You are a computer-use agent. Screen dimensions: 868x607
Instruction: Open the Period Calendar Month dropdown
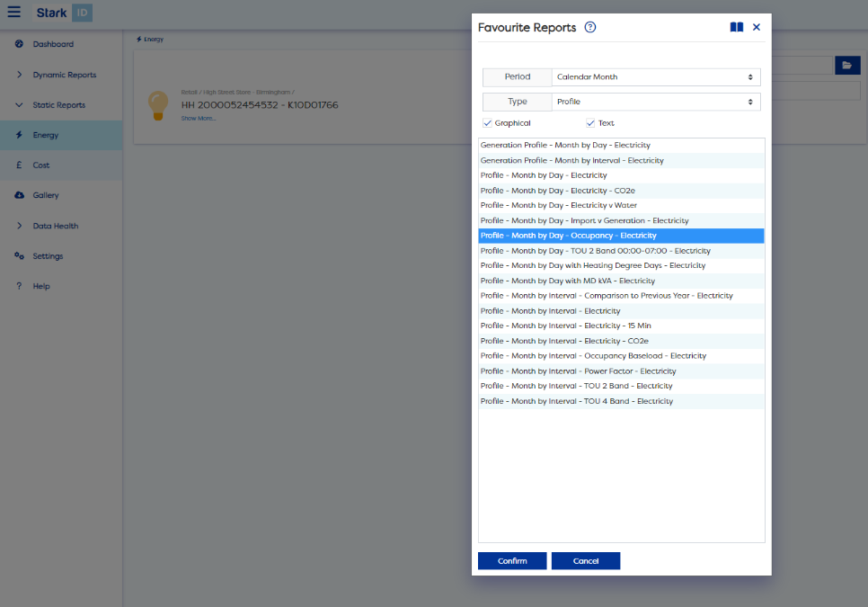point(655,77)
